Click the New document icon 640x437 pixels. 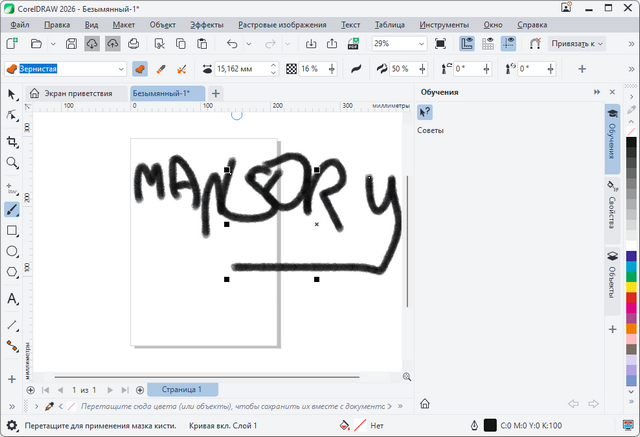12,44
